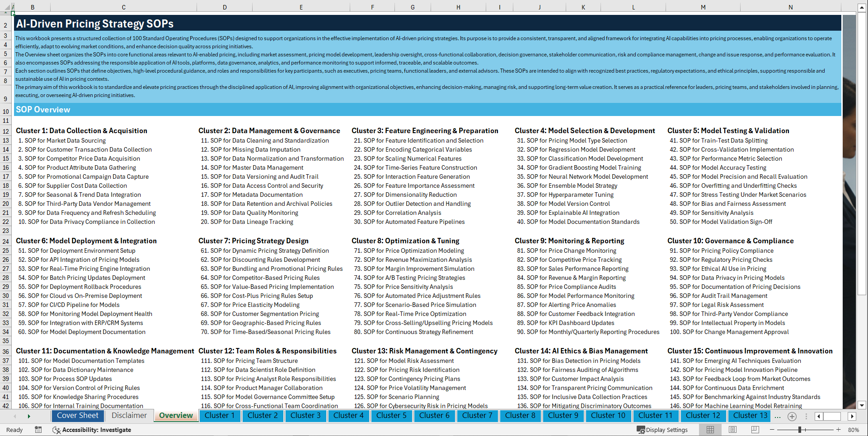
Task: Open the hidden sheets ellipsis menu
Action: click(x=778, y=416)
